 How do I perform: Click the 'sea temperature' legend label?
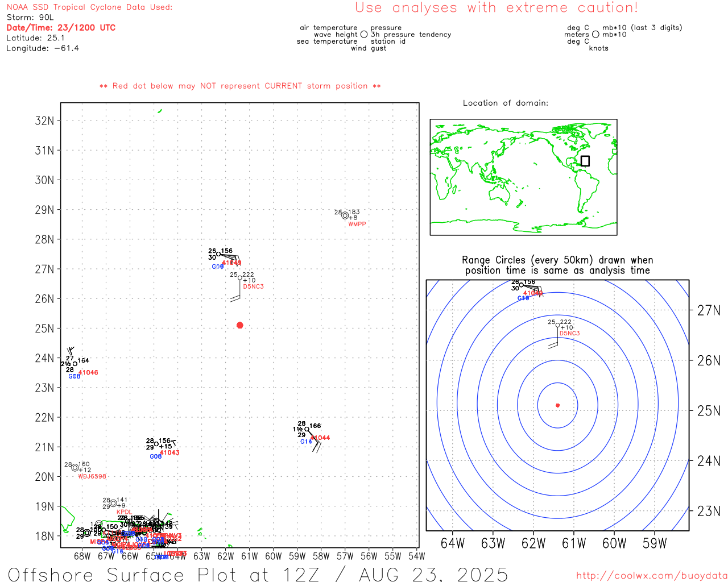pyautogui.click(x=327, y=41)
